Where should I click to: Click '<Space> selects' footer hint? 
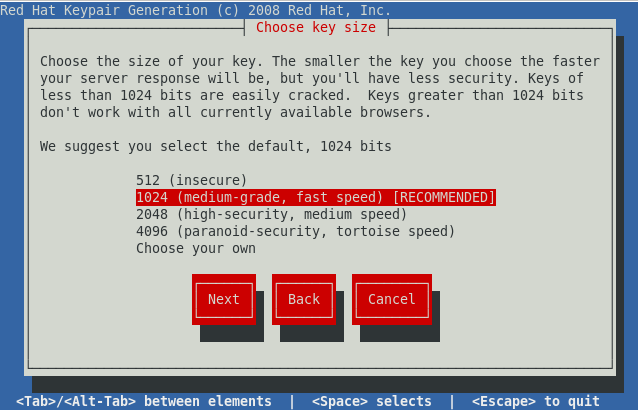pyautogui.click(x=371, y=401)
